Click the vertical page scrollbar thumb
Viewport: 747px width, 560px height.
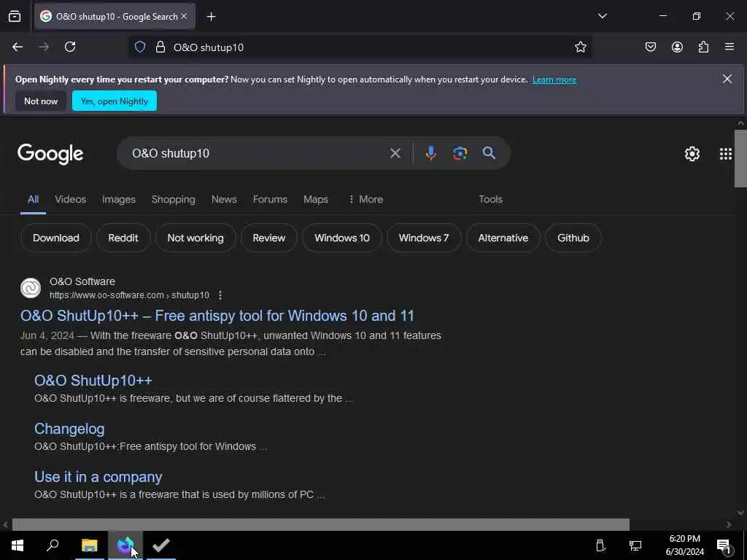tap(740, 158)
